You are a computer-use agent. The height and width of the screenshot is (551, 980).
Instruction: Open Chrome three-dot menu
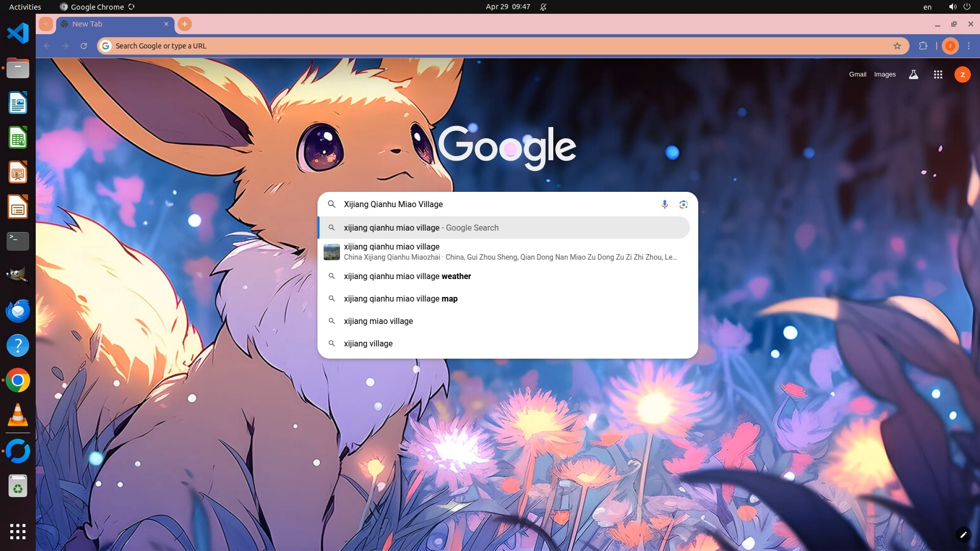969,46
